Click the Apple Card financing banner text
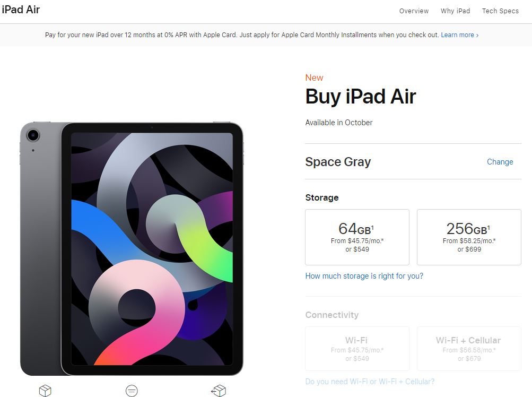 pos(242,35)
